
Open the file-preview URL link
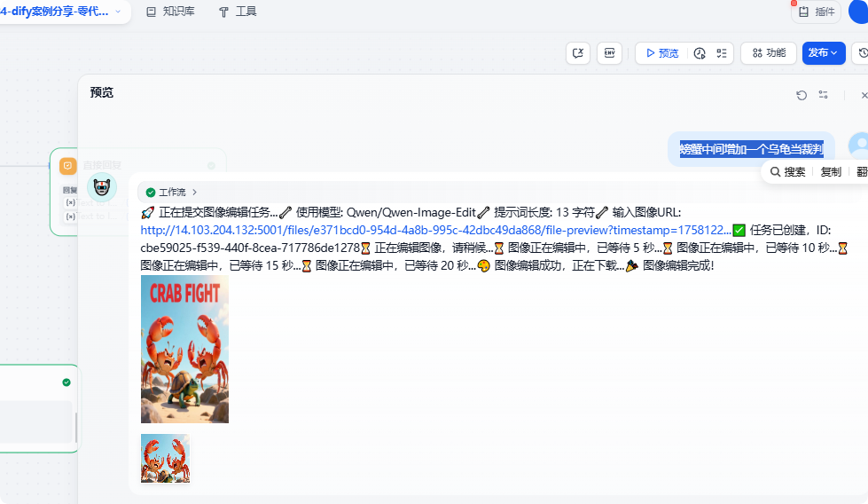pyautogui.click(x=435, y=231)
